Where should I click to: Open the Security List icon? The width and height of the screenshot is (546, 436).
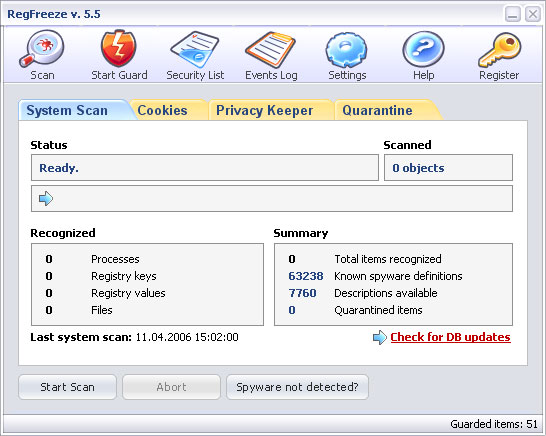[x=195, y=49]
